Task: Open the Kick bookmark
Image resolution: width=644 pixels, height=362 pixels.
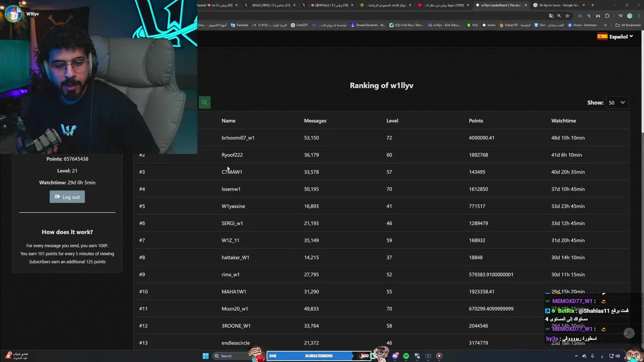Action: coord(472,25)
